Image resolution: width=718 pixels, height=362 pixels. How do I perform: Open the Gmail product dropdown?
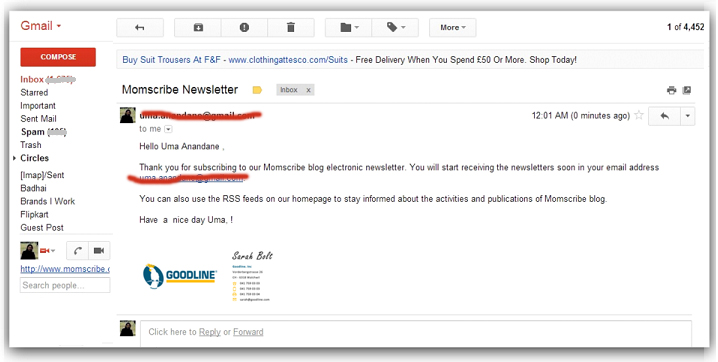[x=40, y=26]
